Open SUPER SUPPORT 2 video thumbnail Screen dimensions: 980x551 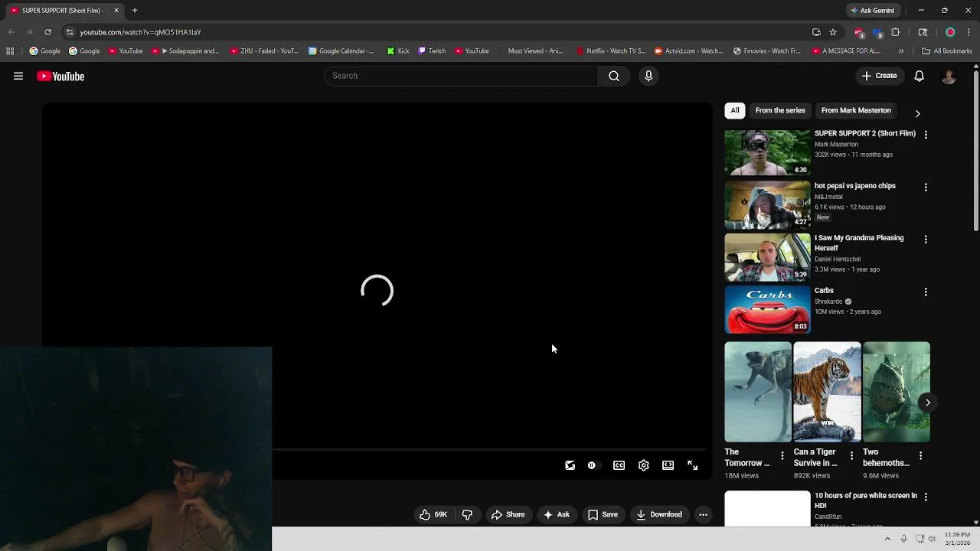click(767, 153)
